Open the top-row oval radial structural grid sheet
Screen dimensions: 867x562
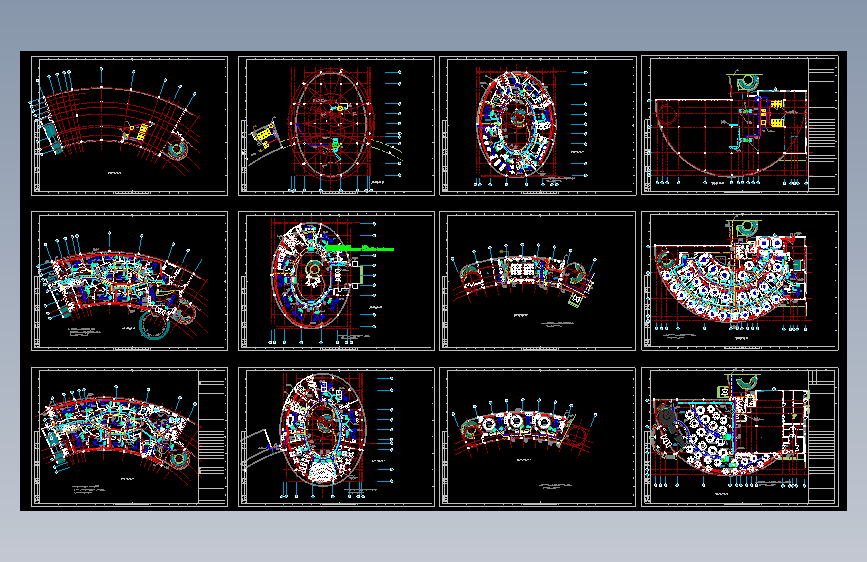point(336,126)
